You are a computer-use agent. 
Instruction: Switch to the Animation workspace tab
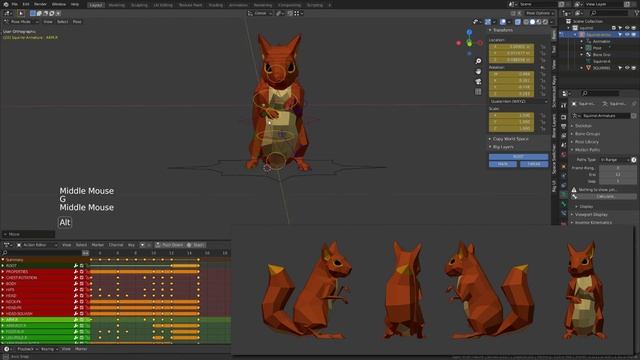coord(238,5)
